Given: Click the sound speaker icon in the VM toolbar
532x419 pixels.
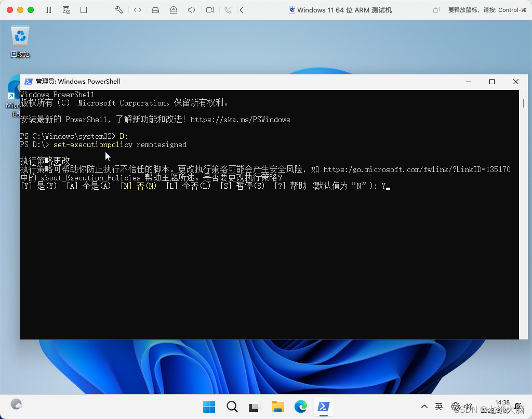Looking at the screenshot, I should coord(191,10).
